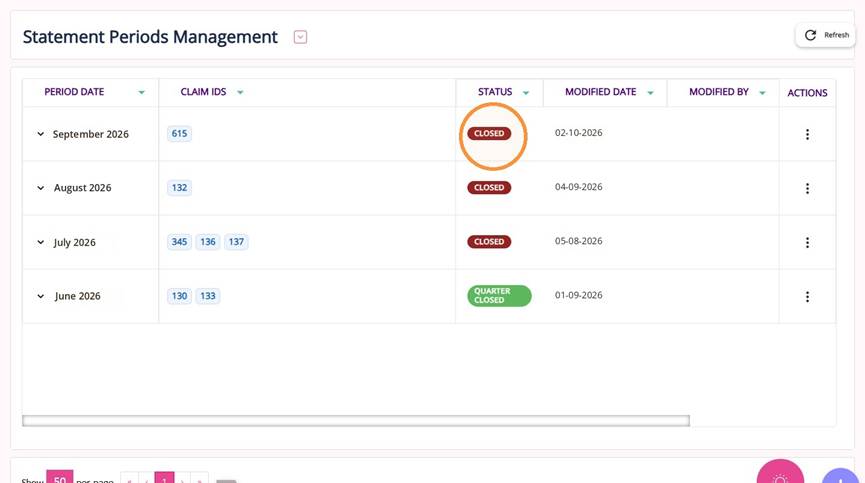865x483 pixels.
Task: Click the Statement Periods Management title
Action: [x=150, y=37]
